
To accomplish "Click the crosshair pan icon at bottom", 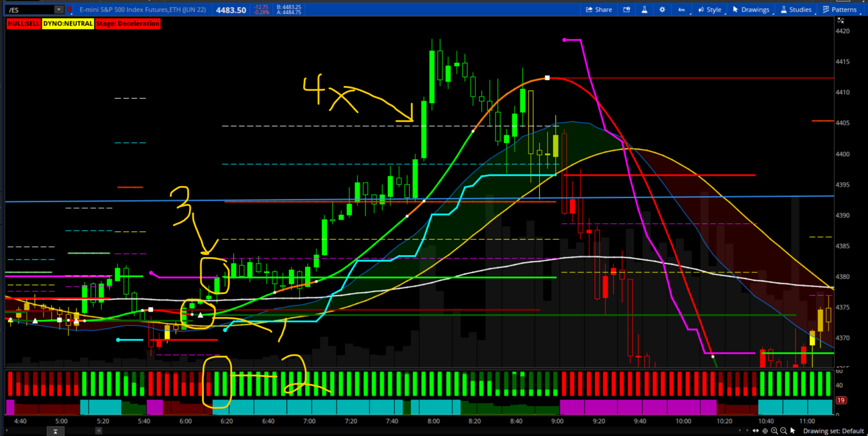I will click(x=765, y=431).
